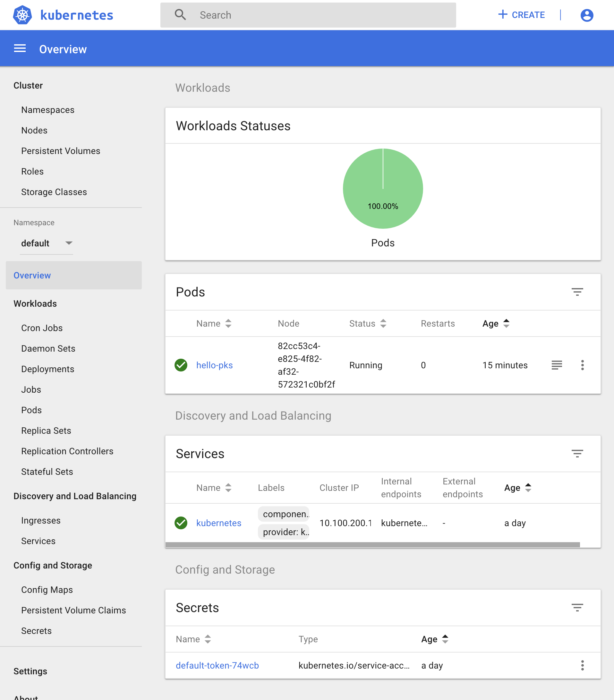Open Persistent Volumes in sidebar
Viewport: 614px width, 700px height.
[61, 151]
